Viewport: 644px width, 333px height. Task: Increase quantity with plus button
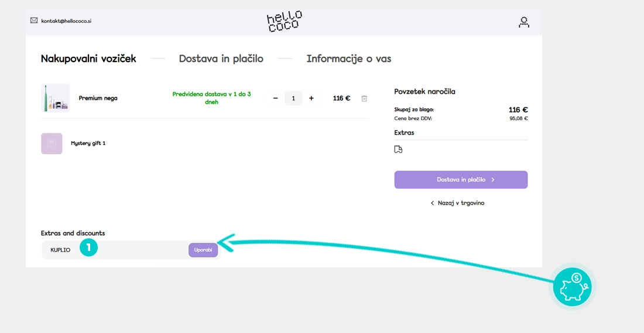coord(311,98)
